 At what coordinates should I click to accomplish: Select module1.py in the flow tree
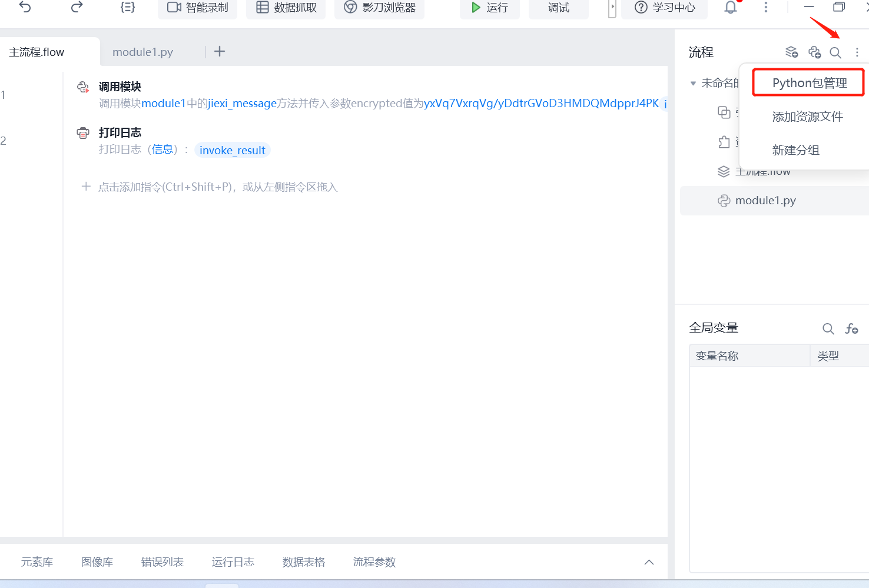pos(765,201)
